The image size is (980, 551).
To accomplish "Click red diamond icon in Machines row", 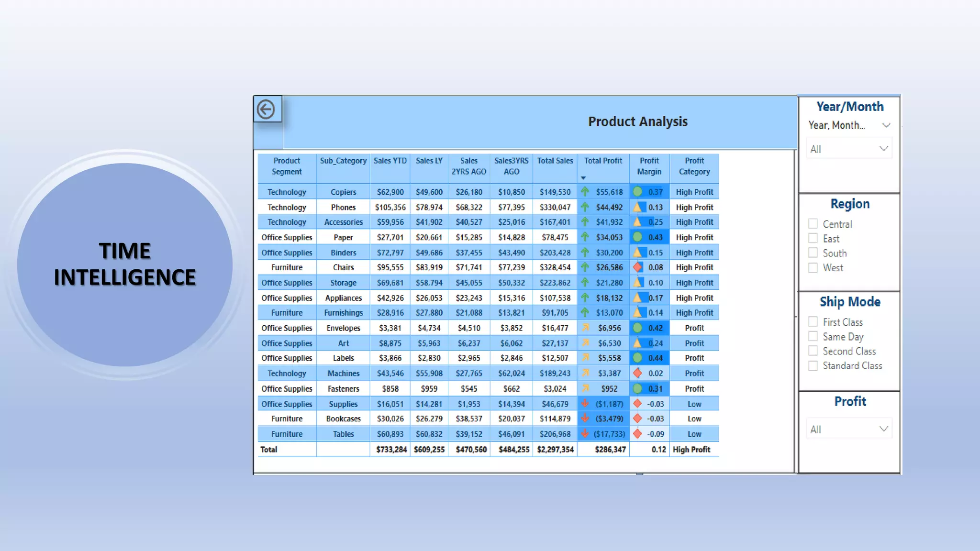I will [x=637, y=373].
